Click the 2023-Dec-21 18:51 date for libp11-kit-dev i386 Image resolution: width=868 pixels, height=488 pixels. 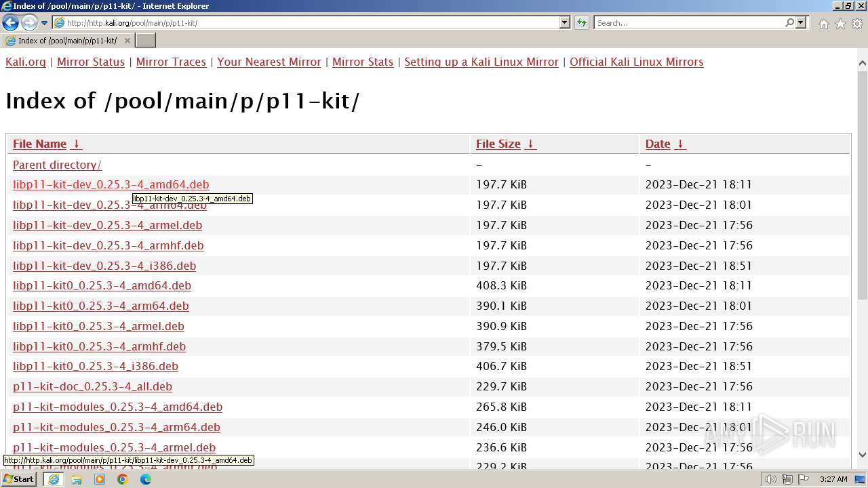point(698,266)
